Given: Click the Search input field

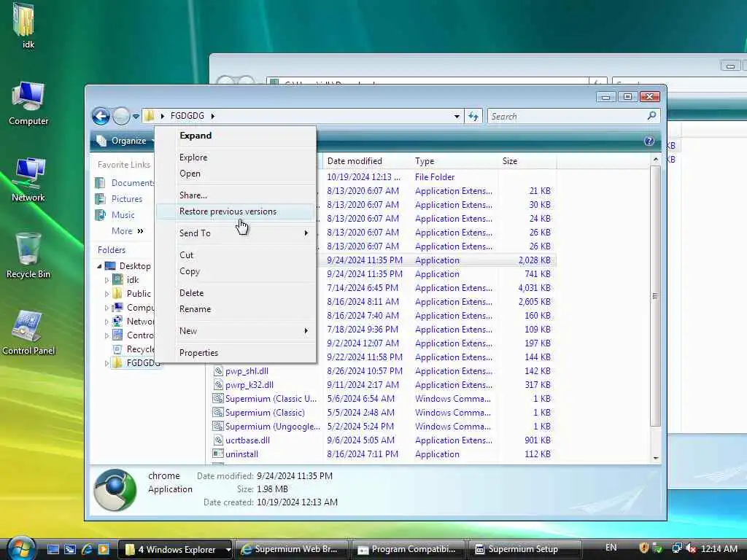Looking at the screenshot, I should (x=568, y=116).
